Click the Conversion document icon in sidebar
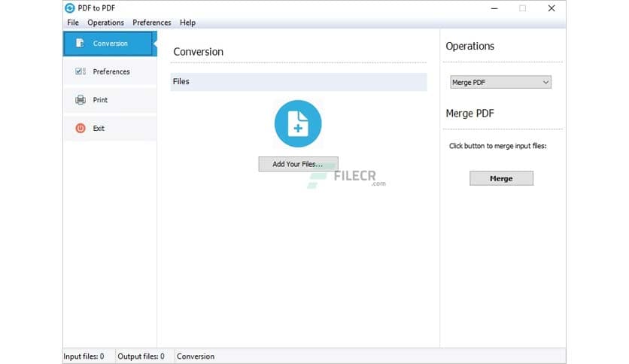This screenshot has width=629, height=364. coord(81,44)
